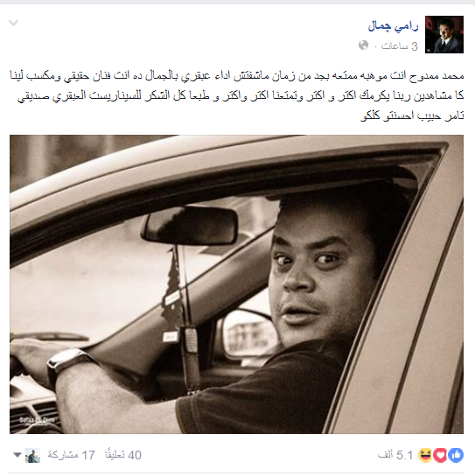Viewport: 475px width, 476px height.
Task: Click the hanging tree air freshener
Action: point(173,291)
